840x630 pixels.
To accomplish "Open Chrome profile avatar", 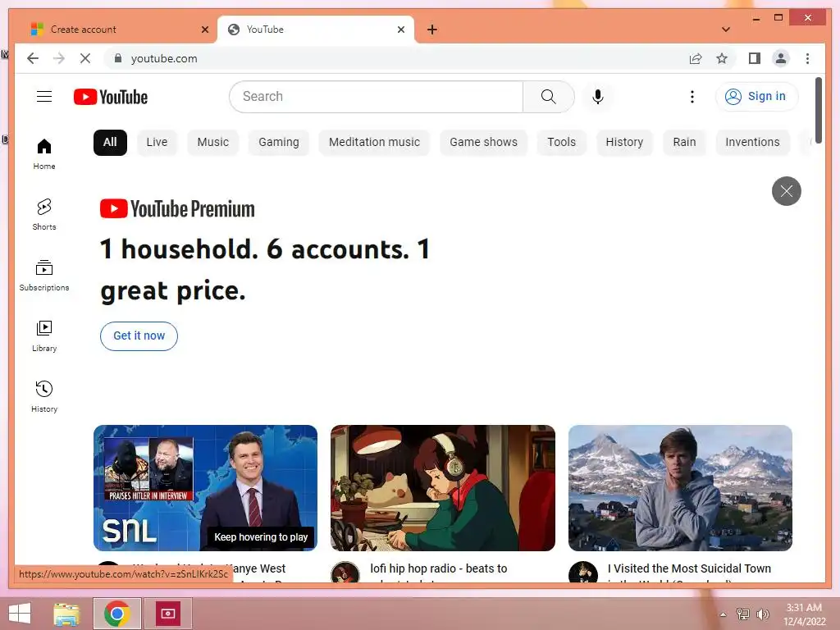I will [x=781, y=58].
